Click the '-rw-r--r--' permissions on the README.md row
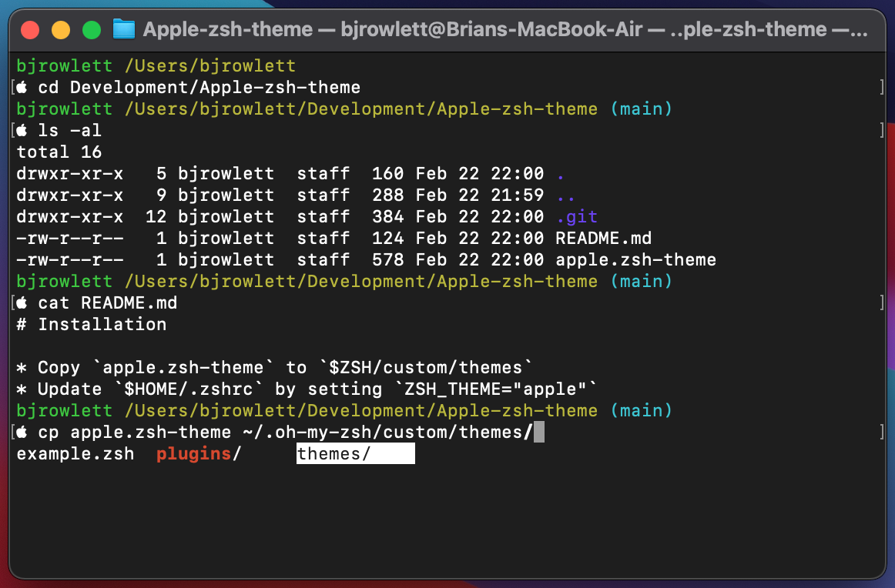The width and height of the screenshot is (895, 588). coord(69,239)
